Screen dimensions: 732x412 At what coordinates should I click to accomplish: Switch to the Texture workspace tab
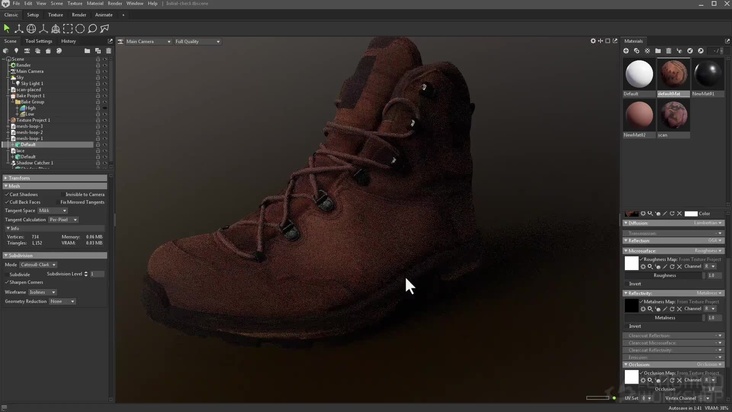(55, 15)
